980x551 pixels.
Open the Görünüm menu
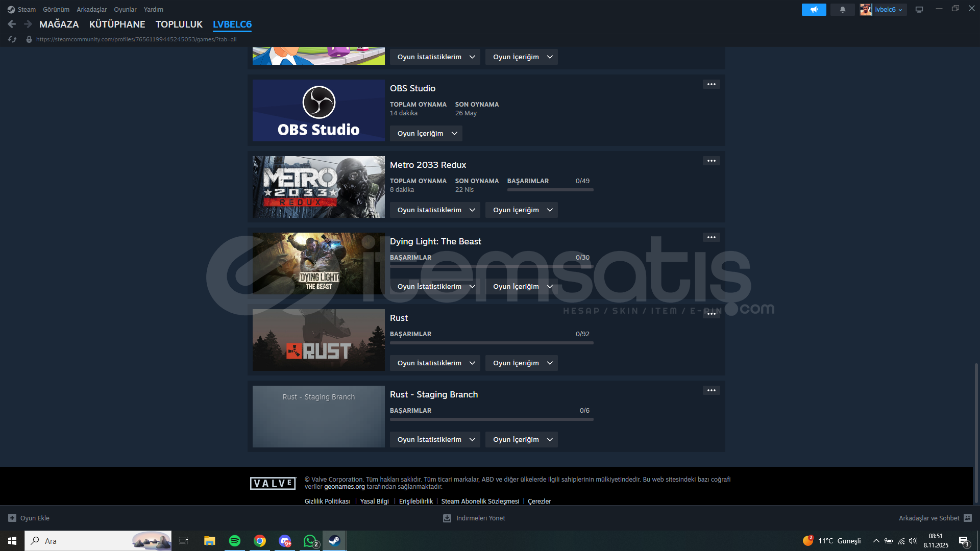pyautogui.click(x=56, y=10)
